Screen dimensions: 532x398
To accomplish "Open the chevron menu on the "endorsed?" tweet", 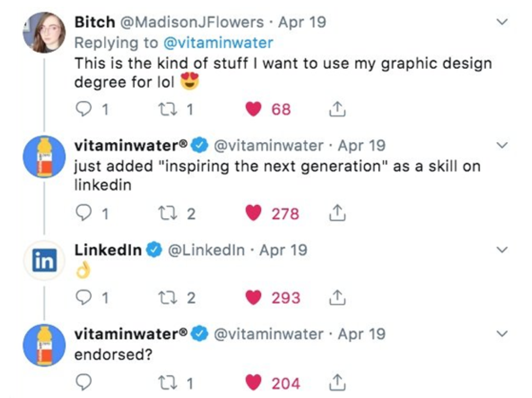I will 502,334.
